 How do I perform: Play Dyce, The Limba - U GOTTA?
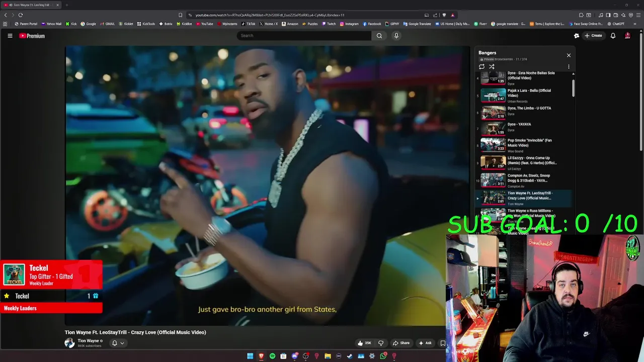523,112
